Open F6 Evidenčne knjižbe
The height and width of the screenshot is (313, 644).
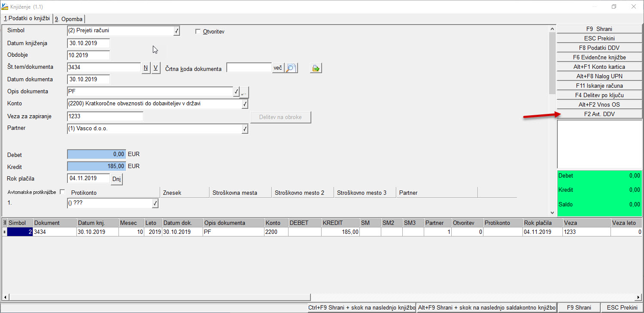pyautogui.click(x=599, y=57)
